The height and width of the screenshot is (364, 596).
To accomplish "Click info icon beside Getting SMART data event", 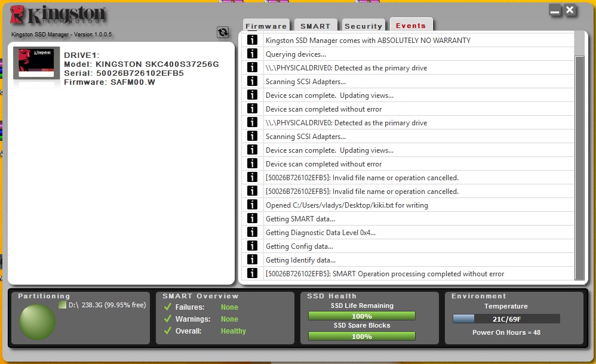I will 252,218.
